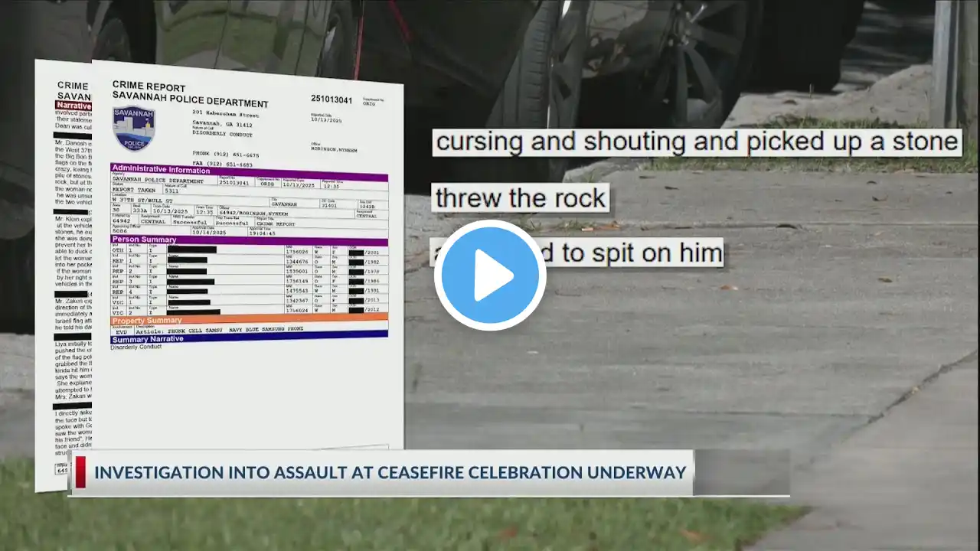Image resolution: width=980 pixels, height=551 pixels.
Task: Click the "Property Summary" section header
Action: pos(250,319)
